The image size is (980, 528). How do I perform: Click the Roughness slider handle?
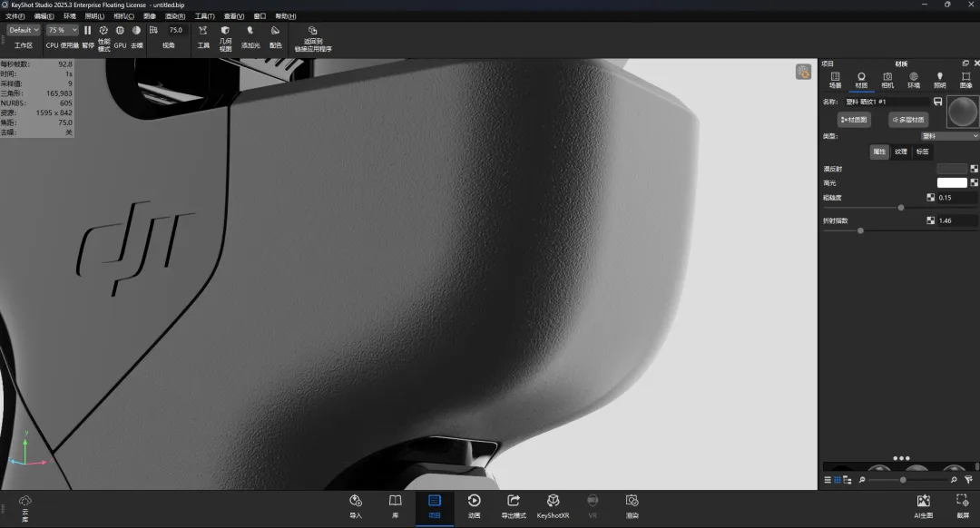coord(901,208)
